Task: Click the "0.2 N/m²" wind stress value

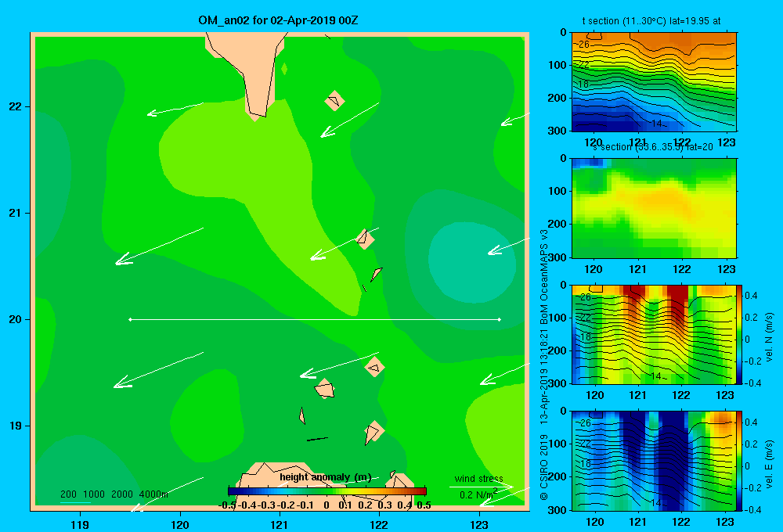Action: 478,494
